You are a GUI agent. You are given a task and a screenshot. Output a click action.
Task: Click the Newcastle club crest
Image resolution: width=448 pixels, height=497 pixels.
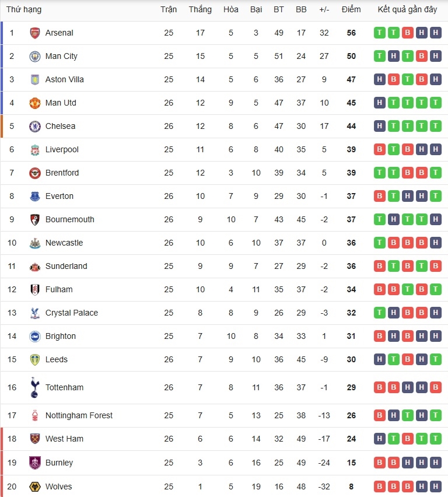pyautogui.click(x=35, y=243)
